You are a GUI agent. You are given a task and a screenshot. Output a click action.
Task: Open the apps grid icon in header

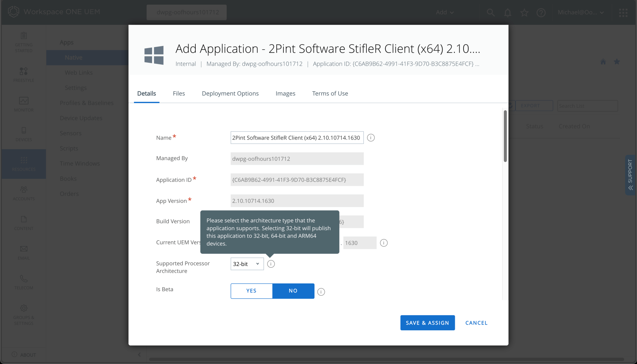point(623,12)
